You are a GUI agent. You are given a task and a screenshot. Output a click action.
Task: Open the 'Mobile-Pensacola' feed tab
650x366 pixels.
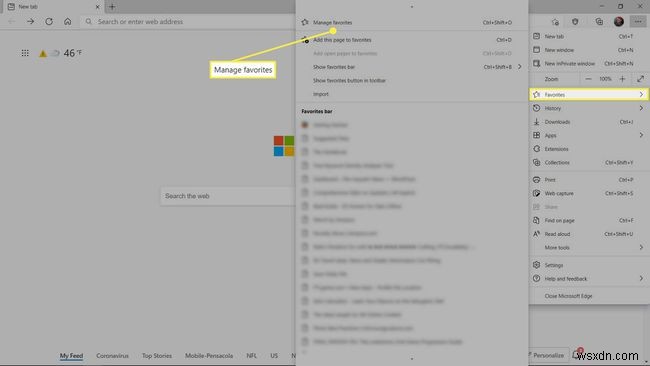click(x=209, y=356)
